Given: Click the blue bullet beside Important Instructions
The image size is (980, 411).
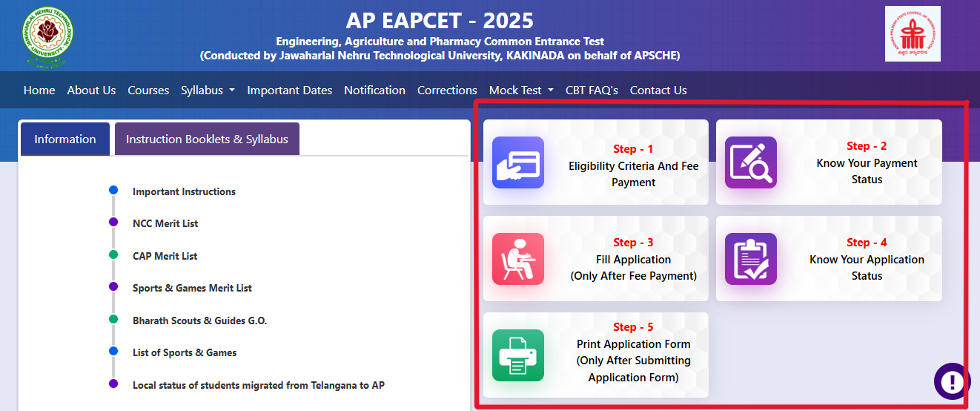Looking at the screenshot, I should 113,191.
